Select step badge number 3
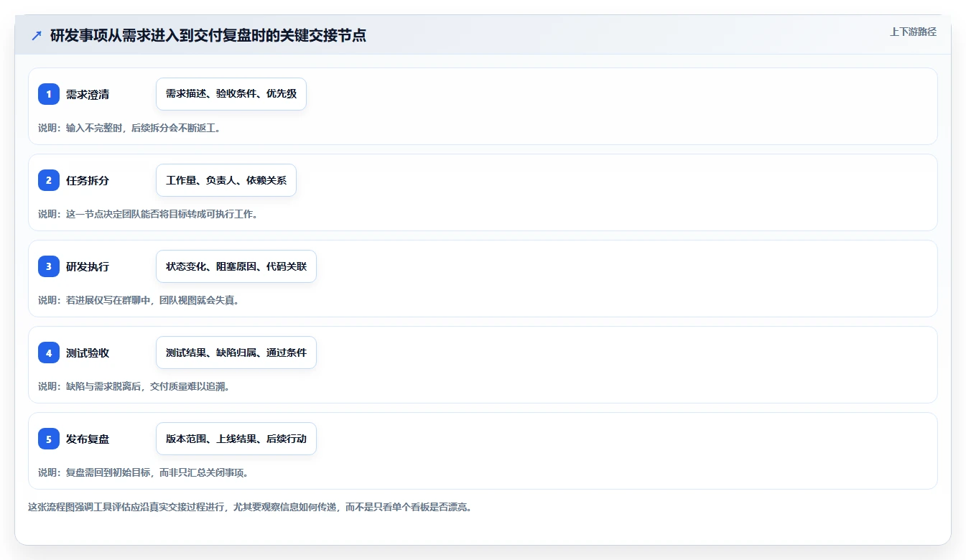 click(49, 266)
